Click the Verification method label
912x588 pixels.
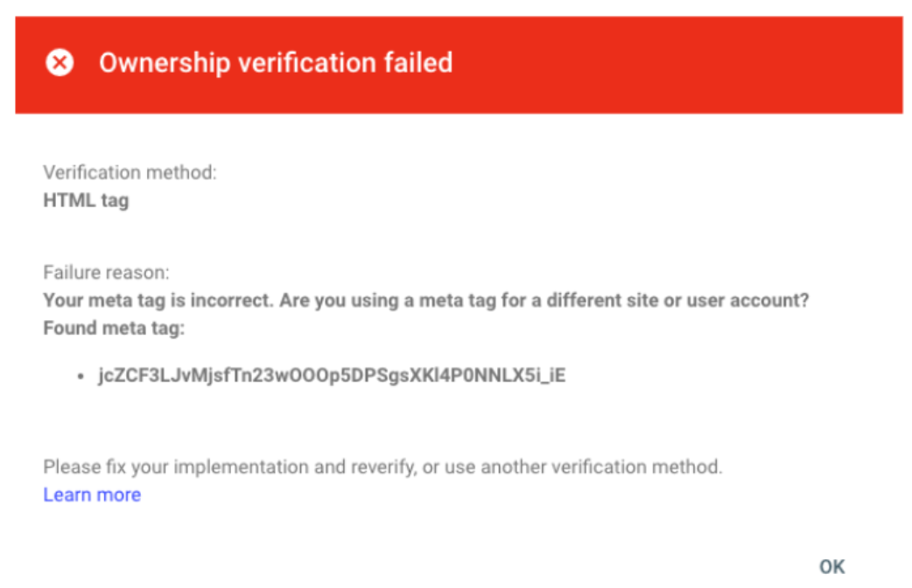(130, 172)
